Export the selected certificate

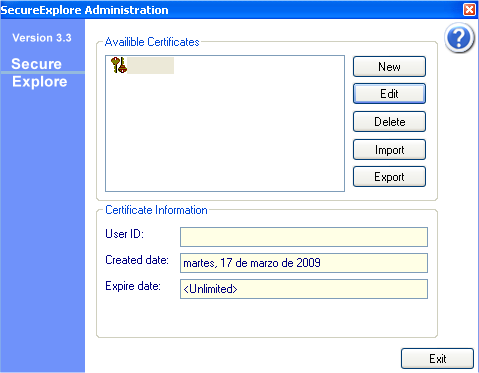(x=389, y=177)
